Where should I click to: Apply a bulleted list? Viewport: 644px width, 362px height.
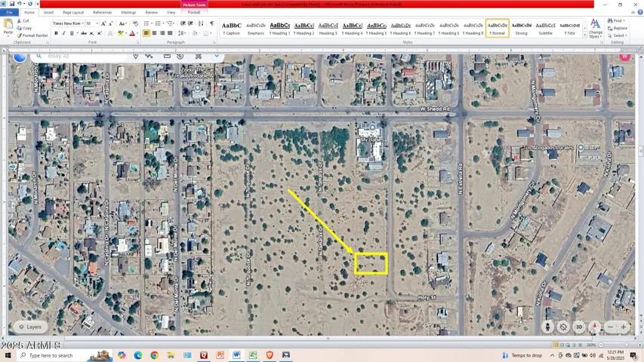click(x=147, y=23)
